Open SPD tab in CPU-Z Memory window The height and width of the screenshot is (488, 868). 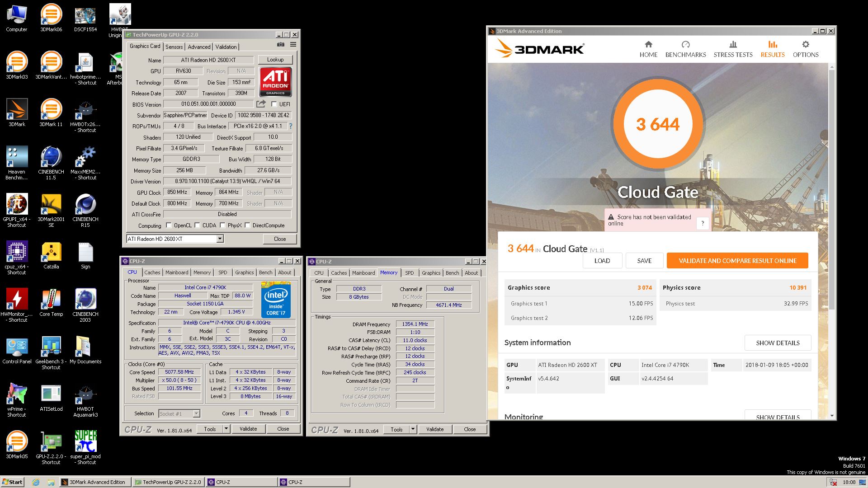pos(409,273)
